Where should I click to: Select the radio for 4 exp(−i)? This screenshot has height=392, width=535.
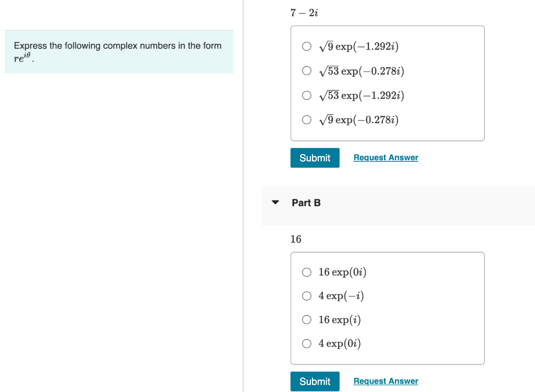tap(307, 295)
